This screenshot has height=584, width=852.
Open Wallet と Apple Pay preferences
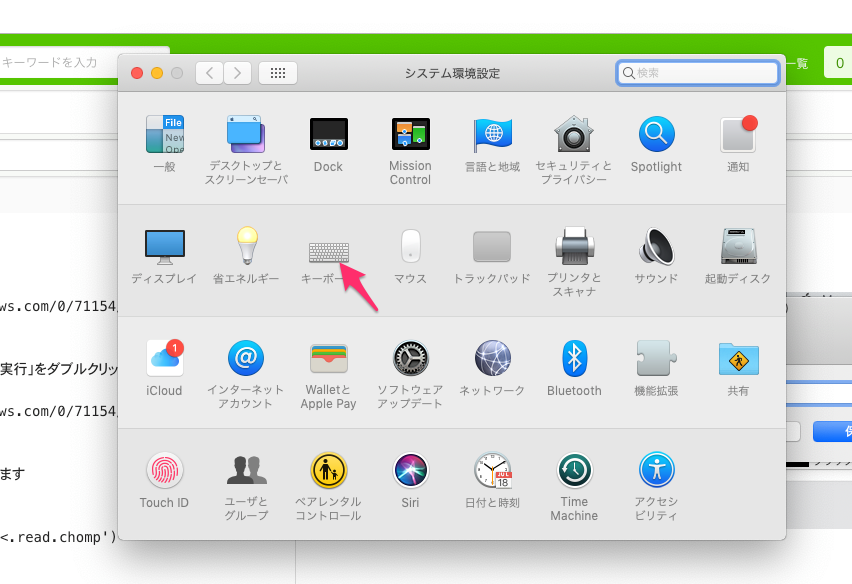click(x=329, y=358)
